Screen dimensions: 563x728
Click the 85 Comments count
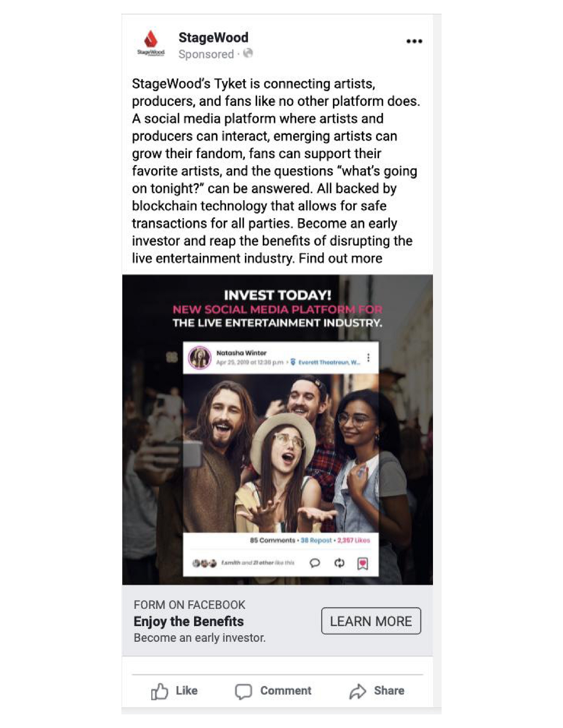[x=272, y=540]
